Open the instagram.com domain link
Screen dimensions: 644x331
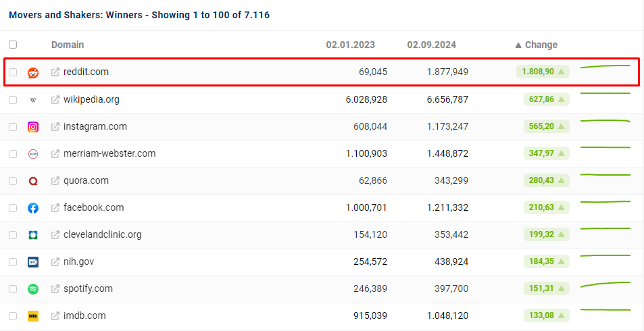pyautogui.click(x=95, y=126)
